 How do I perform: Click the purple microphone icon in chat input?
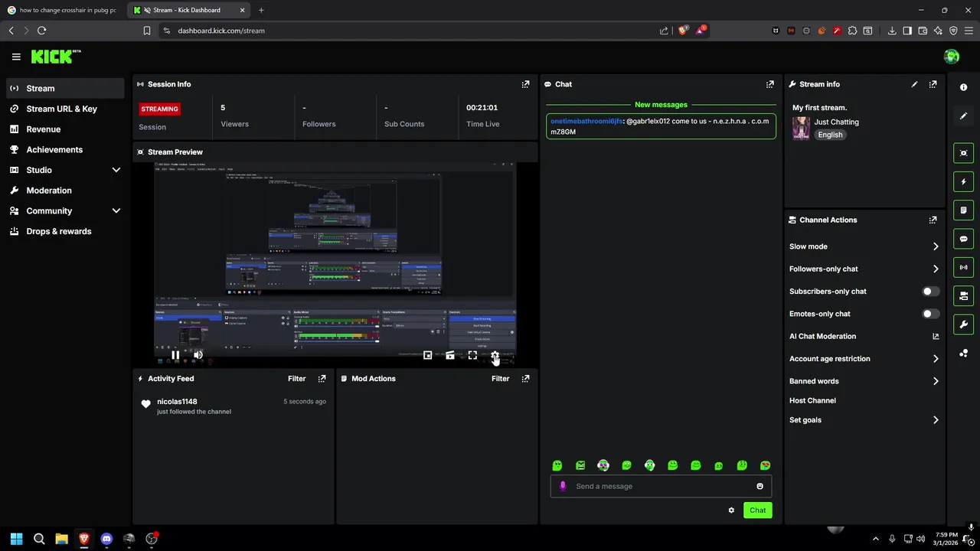[563, 486]
